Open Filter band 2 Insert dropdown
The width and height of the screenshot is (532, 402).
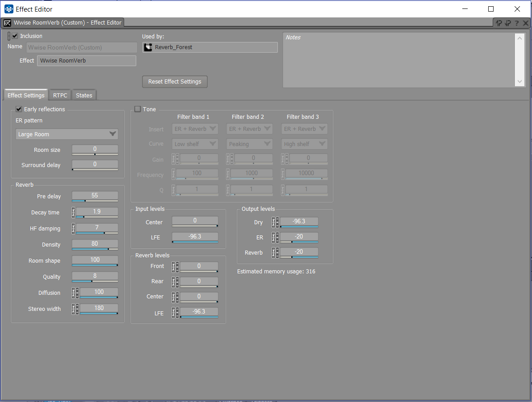249,129
